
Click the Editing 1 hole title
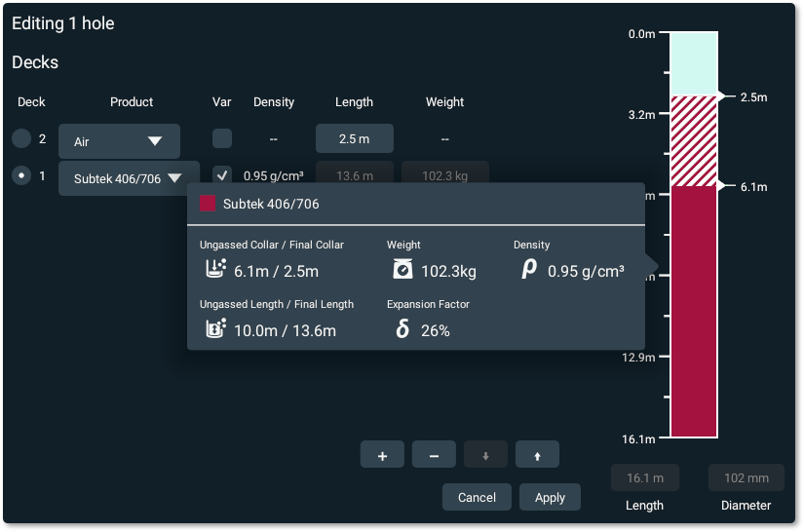(x=63, y=23)
